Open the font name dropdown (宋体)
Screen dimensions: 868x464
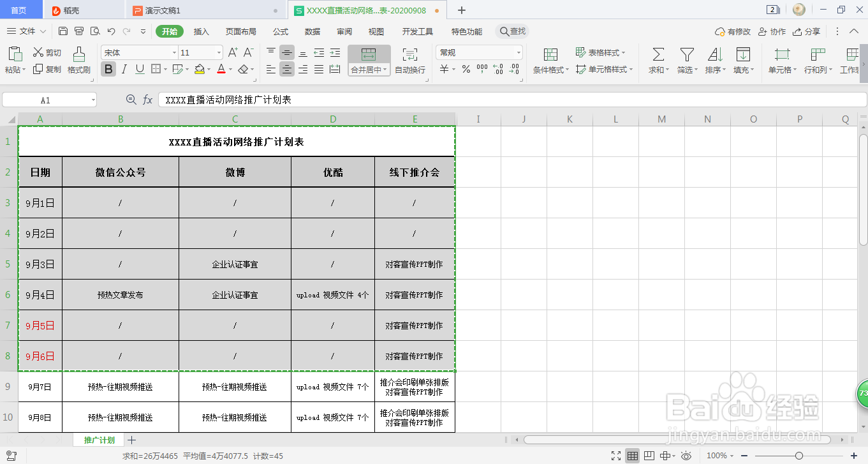coord(174,53)
